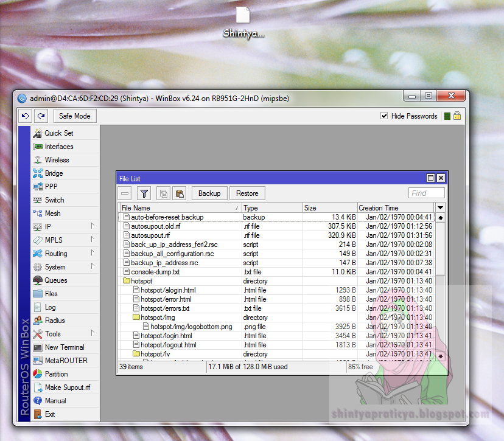Open MetaROUTER section
This screenshot has width=504, height=441.
coord(65,361)
